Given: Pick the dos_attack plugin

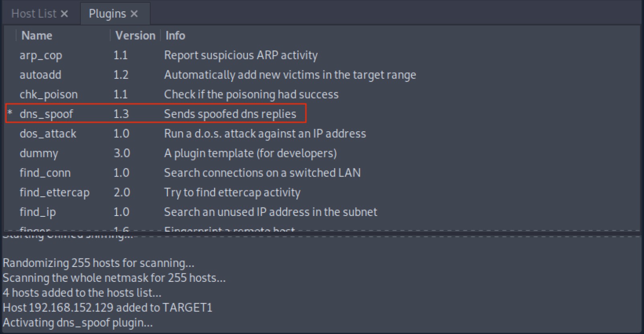Looking at the screenshot, I should (x=48, y=134).
